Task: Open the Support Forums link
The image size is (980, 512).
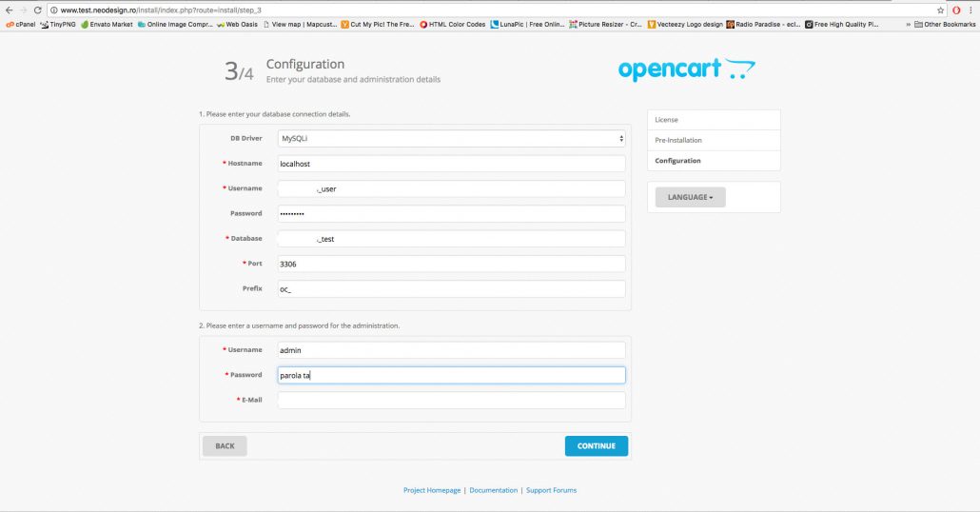Action: 551,490
